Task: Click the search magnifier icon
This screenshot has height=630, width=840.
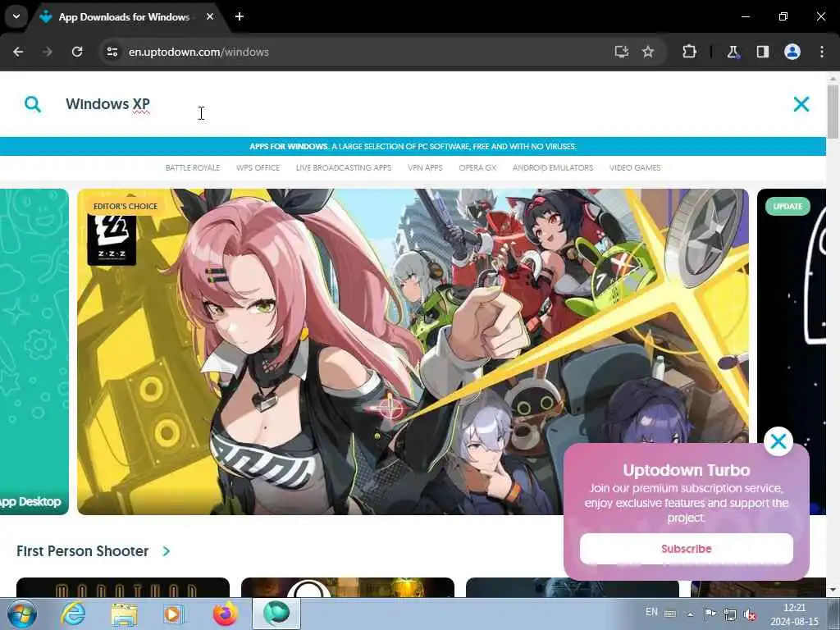Action: [33, 104]
